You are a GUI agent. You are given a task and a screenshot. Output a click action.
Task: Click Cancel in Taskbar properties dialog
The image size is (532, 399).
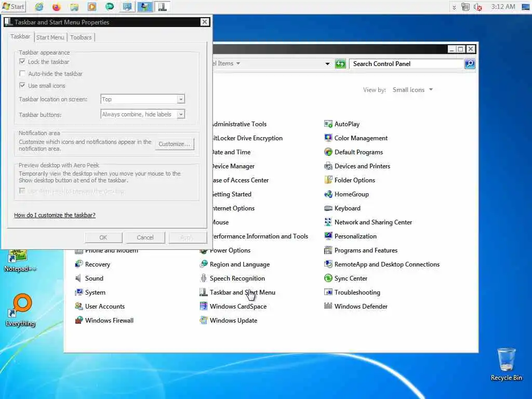(145, 237)
